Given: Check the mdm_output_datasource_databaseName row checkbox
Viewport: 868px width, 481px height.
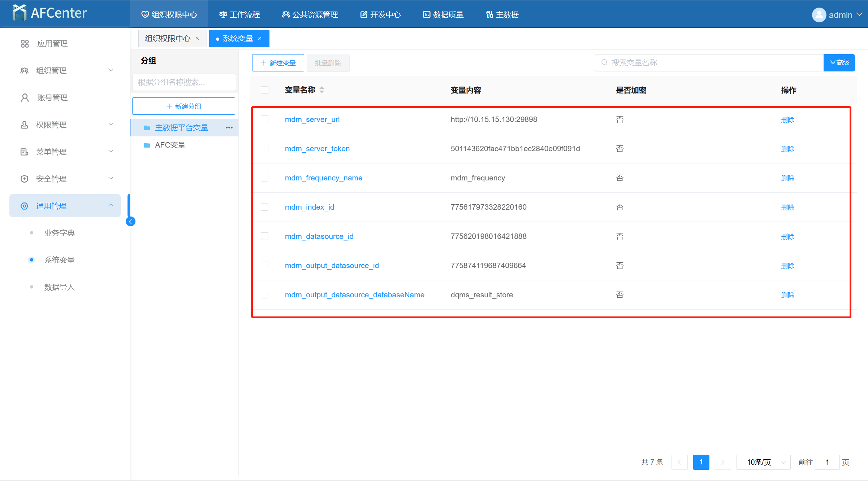Looking at the screenshot, I should (265, 295).
